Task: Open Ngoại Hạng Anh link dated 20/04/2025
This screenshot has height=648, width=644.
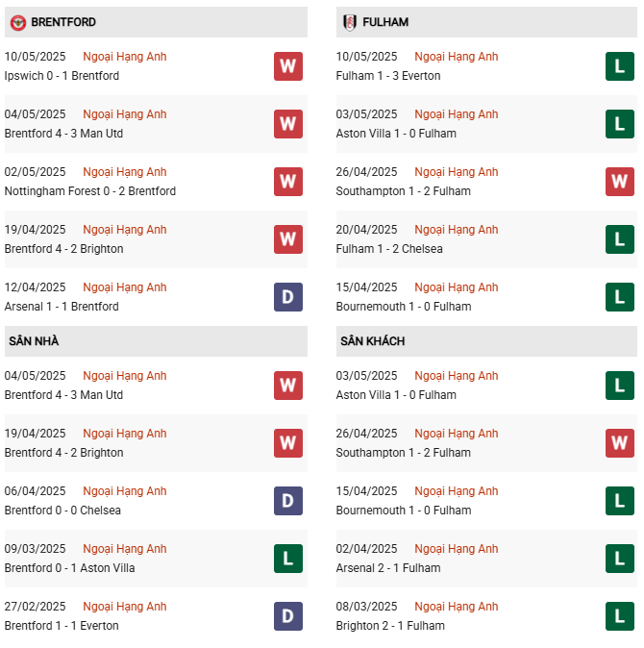Action: (x=456, y=230)
